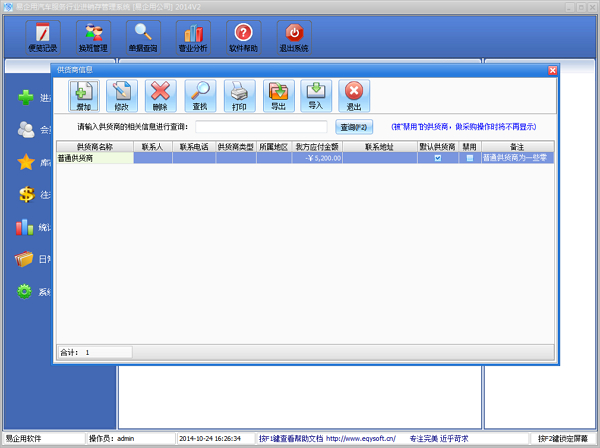Click the 禁用 column header
This screenshot has height=448, width=600.
470,147
